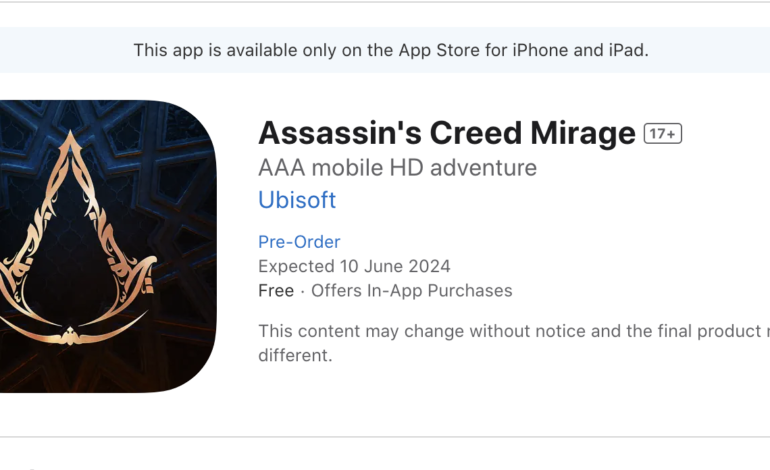This screenshot has width=770, height=470.
Task: Select the Assassin's Creed Mirage title heading
Action: [447, 133]
